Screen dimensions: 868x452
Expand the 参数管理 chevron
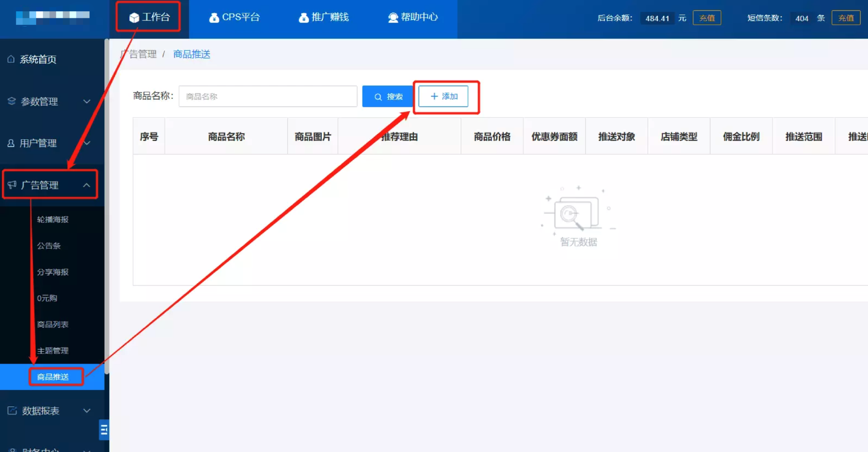87,101
